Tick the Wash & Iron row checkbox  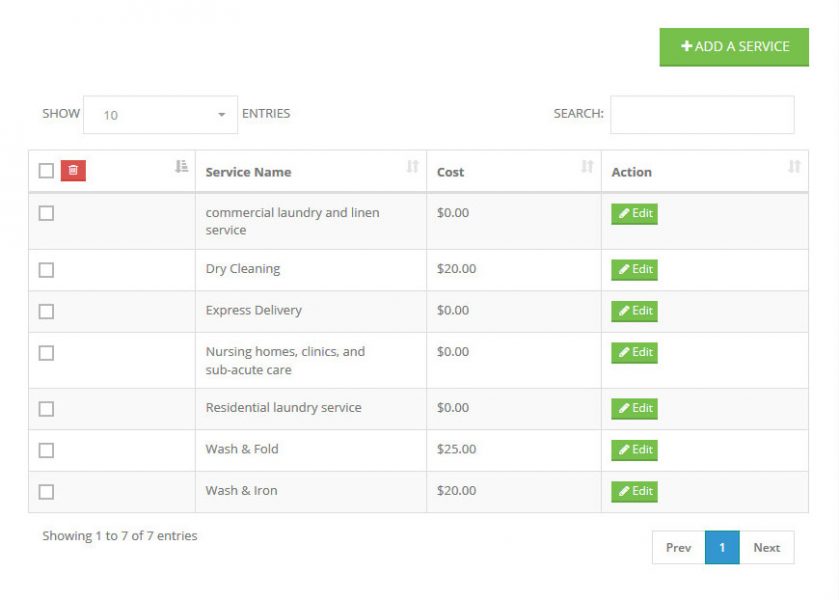46,492
